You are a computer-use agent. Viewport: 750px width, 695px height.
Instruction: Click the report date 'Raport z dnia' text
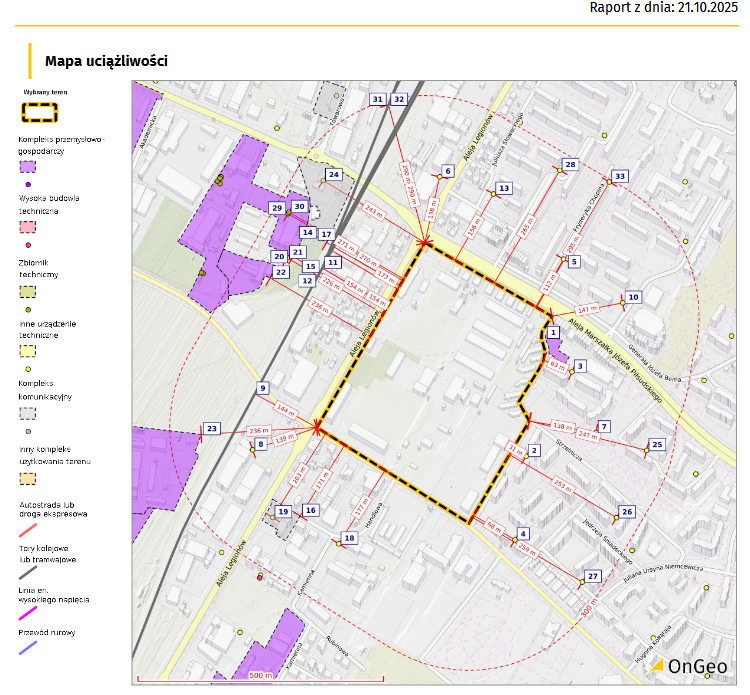tap(662, 8)
